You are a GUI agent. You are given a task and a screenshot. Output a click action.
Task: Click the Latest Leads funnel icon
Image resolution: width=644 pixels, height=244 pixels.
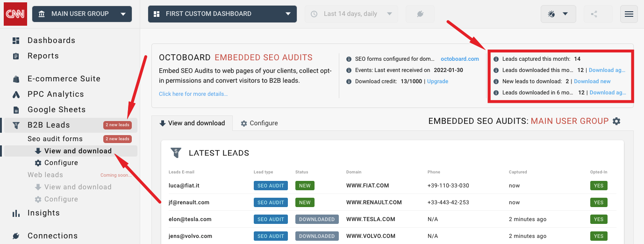point(176,152)
